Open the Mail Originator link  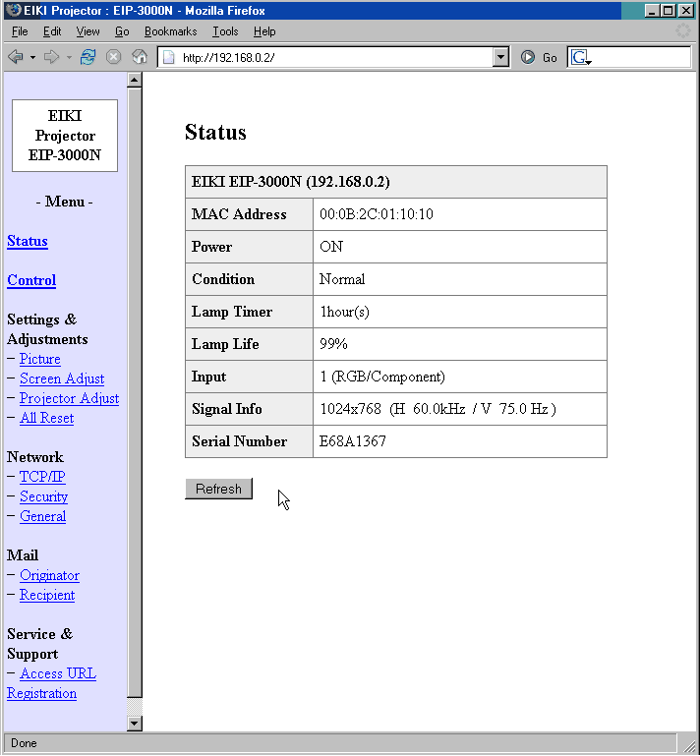click(x=50, y=576)
